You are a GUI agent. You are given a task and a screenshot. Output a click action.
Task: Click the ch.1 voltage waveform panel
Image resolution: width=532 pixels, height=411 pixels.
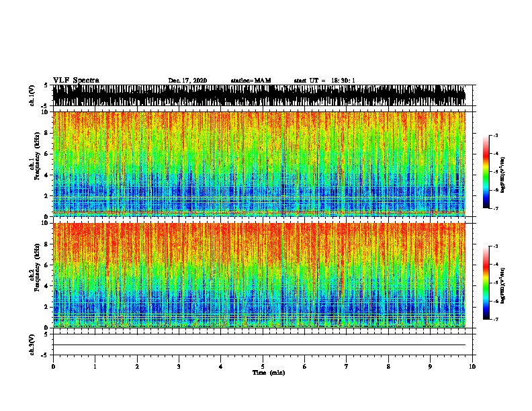[x=259, y=95]
